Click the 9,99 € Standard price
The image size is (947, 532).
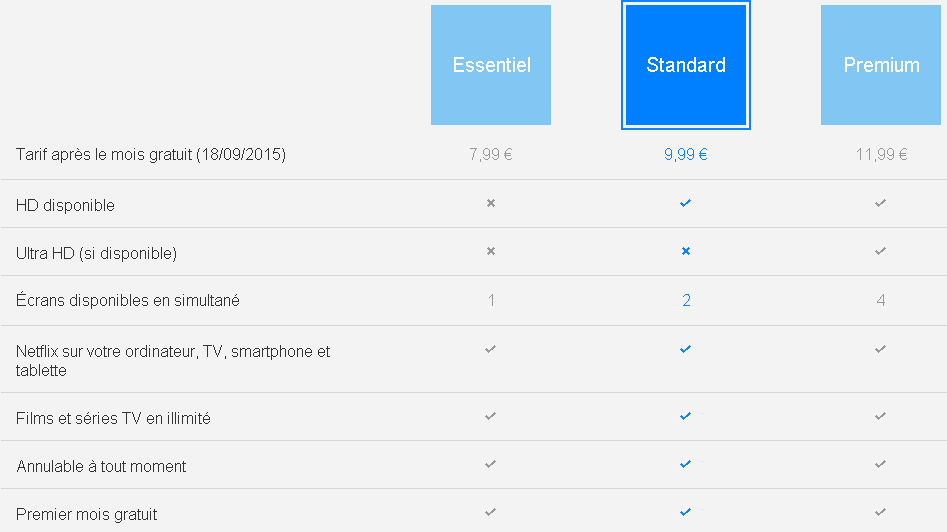[686, 154]
